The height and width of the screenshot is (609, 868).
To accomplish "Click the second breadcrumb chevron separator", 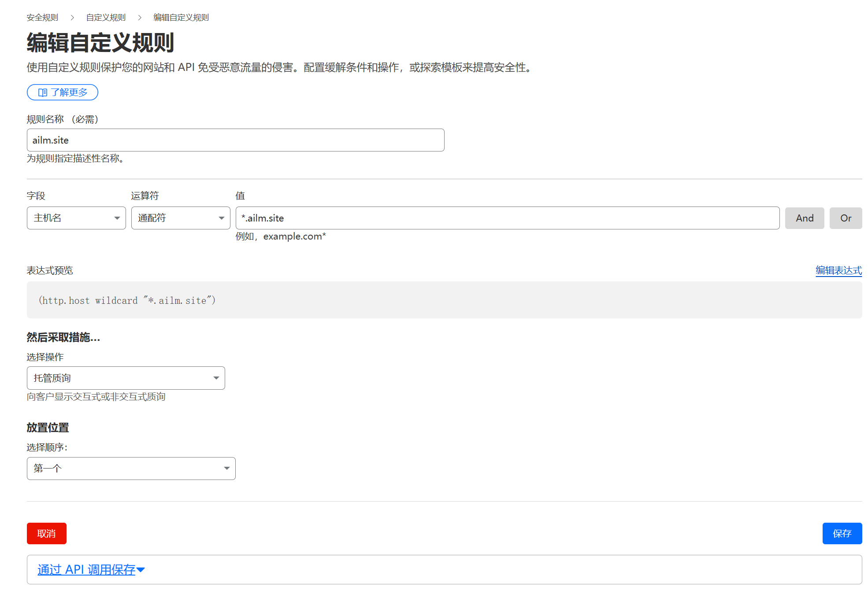I will point(140,18).
